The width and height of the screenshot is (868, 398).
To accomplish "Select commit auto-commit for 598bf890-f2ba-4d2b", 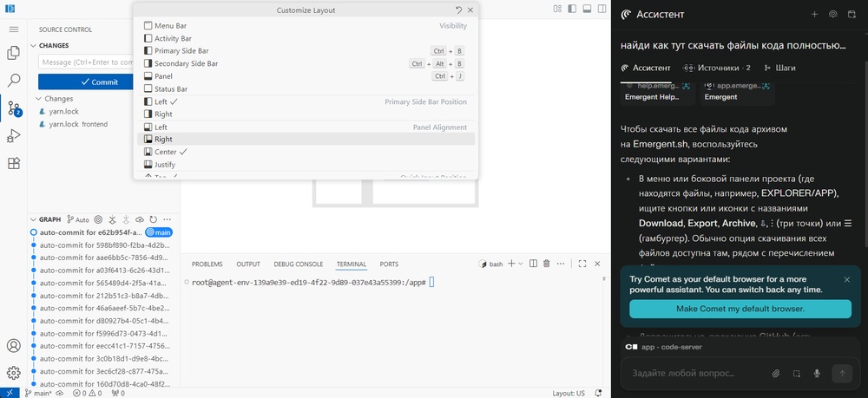I will (x=103, y=245).
